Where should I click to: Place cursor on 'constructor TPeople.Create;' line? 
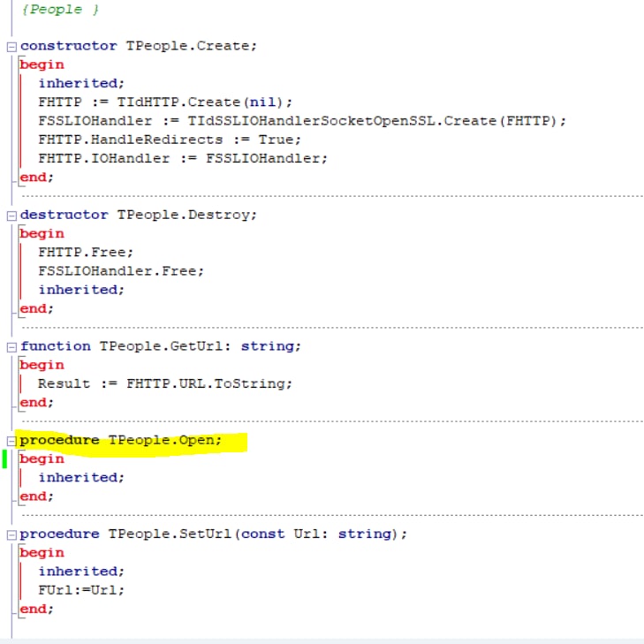(x=139, y=46)
